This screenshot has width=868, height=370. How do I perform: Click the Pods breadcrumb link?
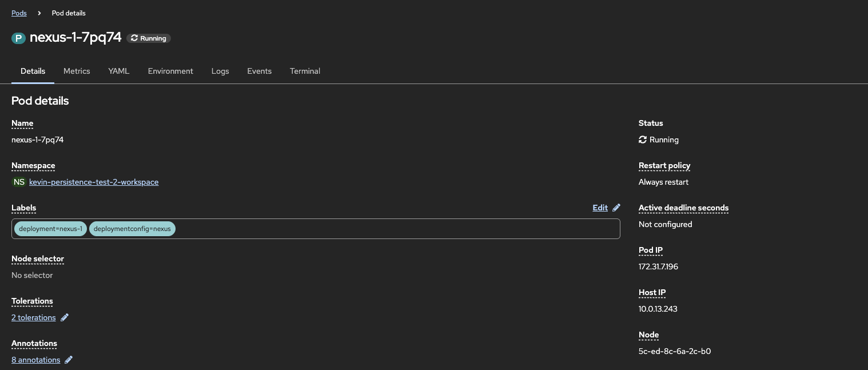(19, 13)
